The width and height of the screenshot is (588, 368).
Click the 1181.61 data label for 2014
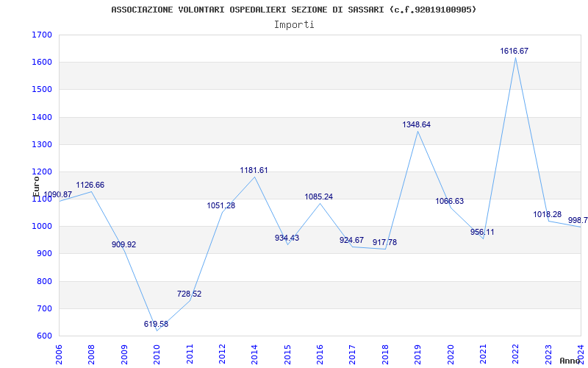254,171
